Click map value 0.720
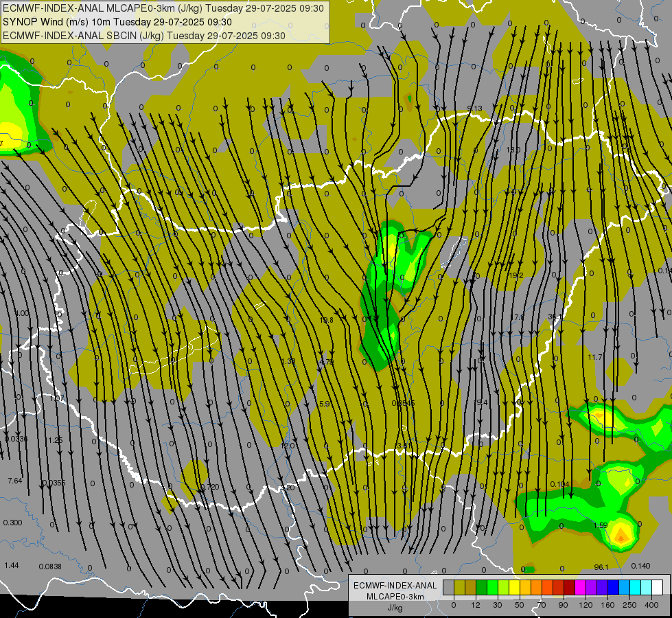This screenshot has height=618, width=672. tap(210, 488)
